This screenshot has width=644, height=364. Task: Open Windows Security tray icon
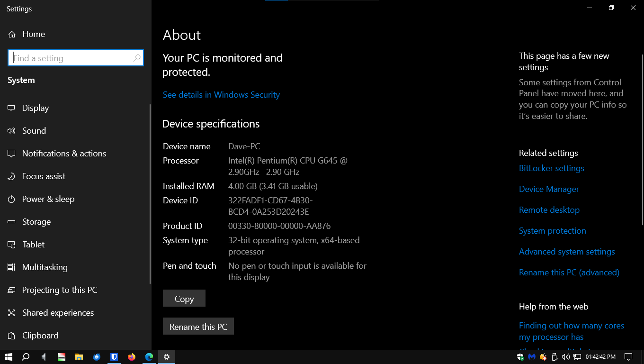click(x=520, y=357)
